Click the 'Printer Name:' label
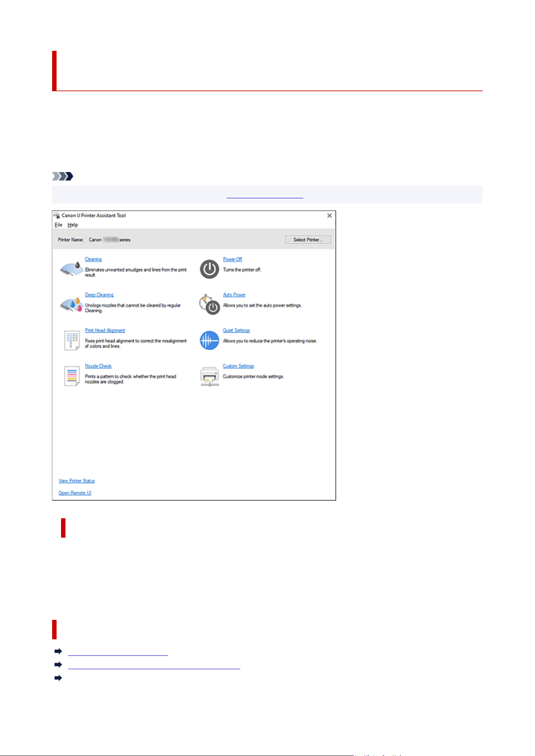Screen dimensions: 535x756 pyautogui.click(x=71, y=239)
